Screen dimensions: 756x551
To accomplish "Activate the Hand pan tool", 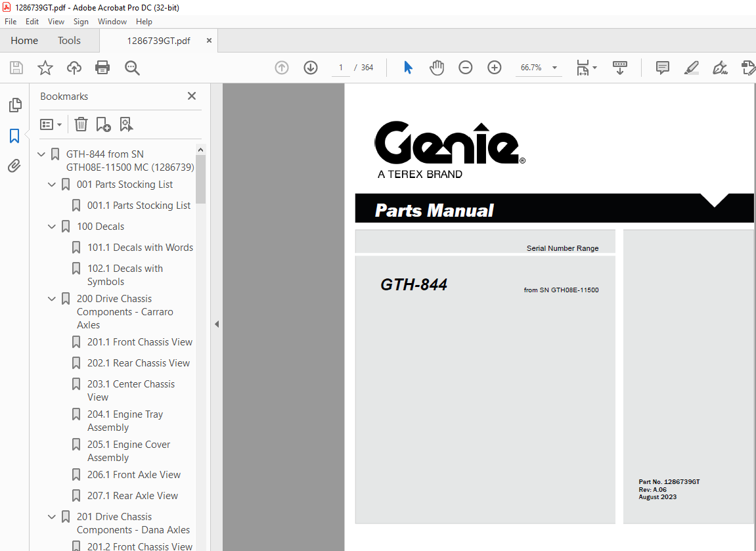I will pos(437,68).
